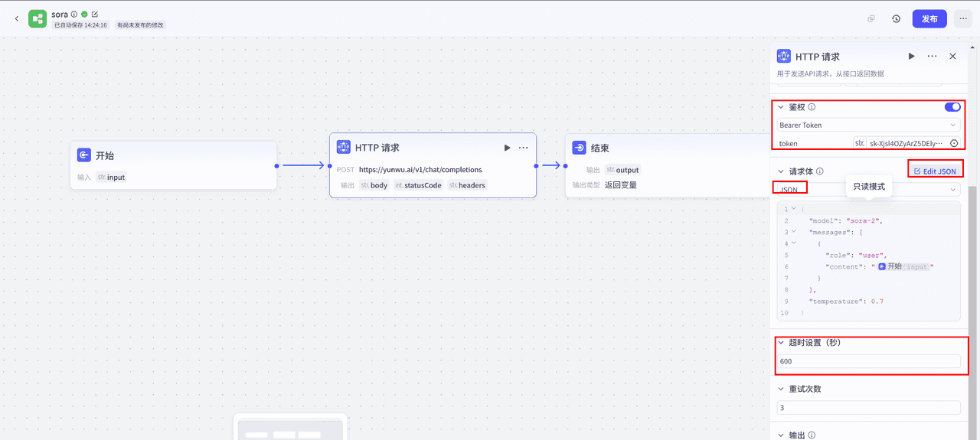
Task: Click the variable picker icon in the token field
Action: coord(954,143)
